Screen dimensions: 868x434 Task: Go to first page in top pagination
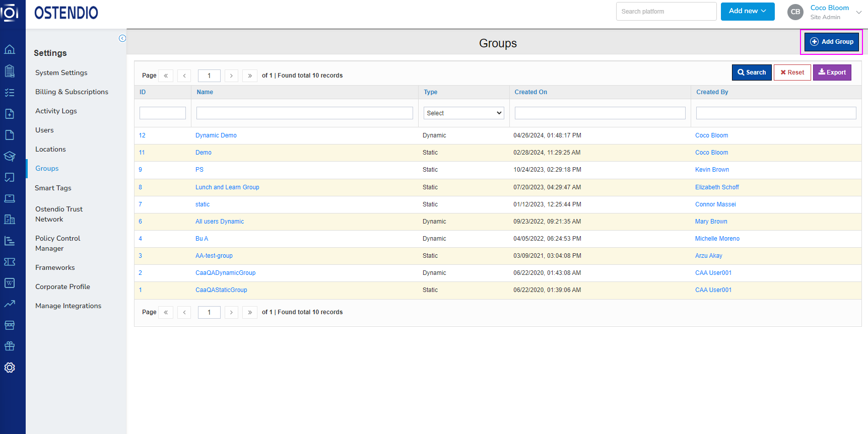[x=166, y=76]
